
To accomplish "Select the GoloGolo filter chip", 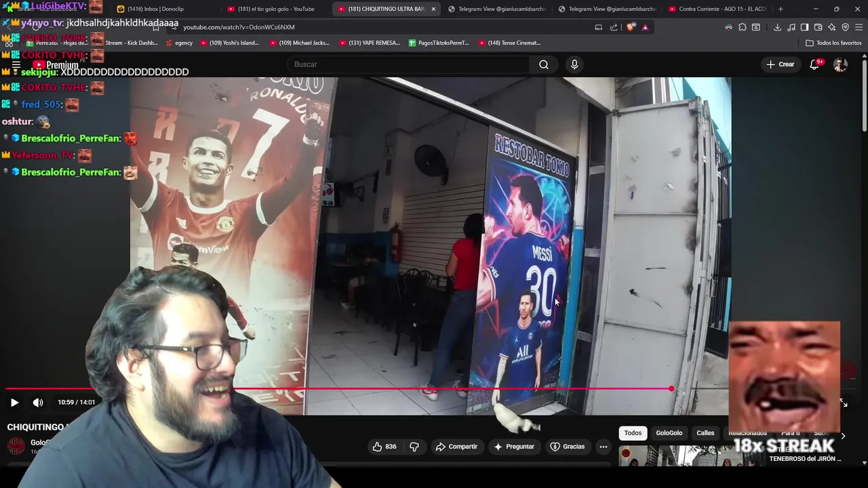I will pos(669,433).
